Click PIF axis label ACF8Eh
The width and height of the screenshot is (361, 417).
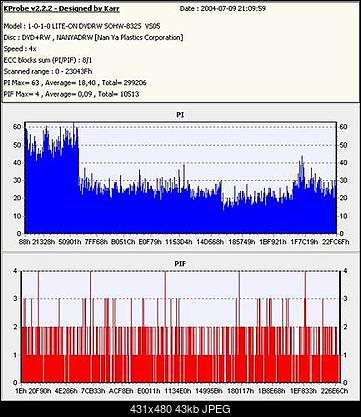tap(122, 390)
